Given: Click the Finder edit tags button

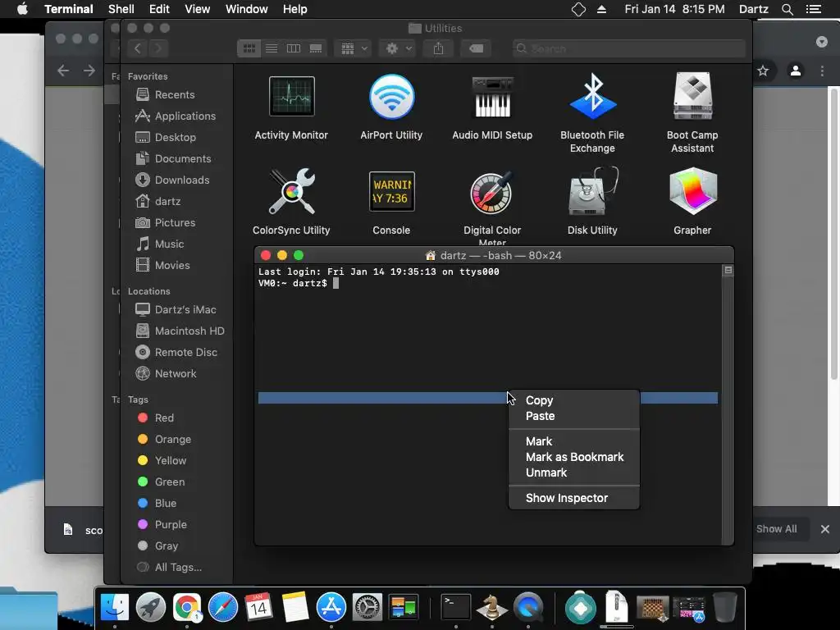Looking at the screenshot, I should tap(476, 48).
